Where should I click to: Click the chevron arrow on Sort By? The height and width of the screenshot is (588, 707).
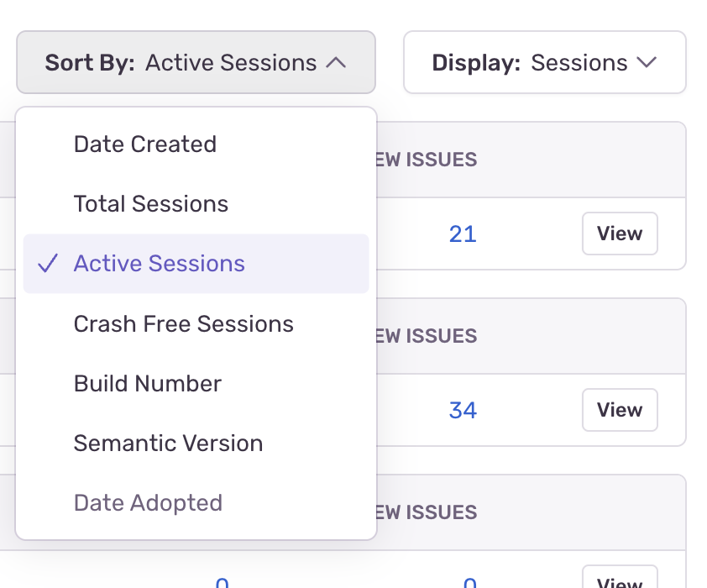tap(336, 63)
